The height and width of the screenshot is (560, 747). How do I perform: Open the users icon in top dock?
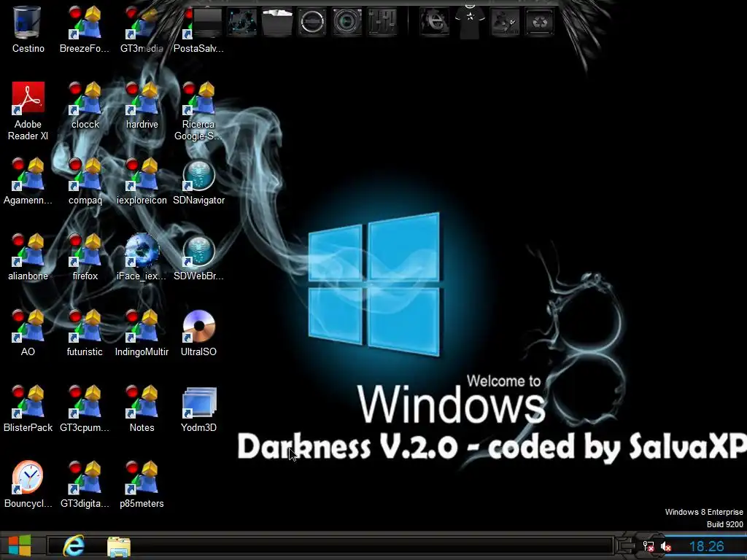tap(505, 21)
